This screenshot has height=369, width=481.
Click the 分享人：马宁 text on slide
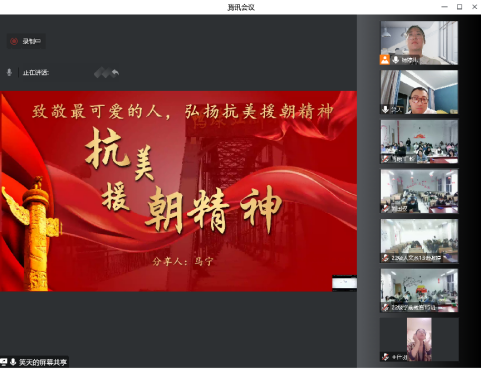[x=183, y=261]
